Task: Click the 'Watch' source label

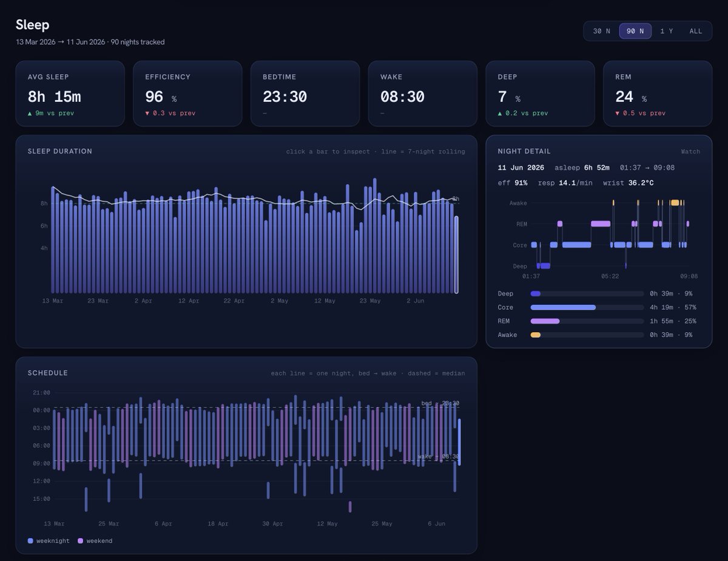Action: point(690,152)
